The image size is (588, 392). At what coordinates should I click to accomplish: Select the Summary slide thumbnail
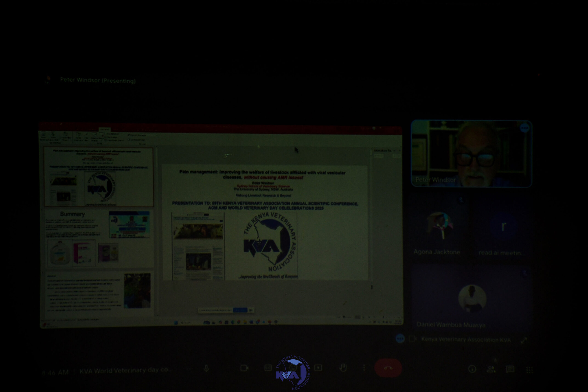[x=99, y=239]
